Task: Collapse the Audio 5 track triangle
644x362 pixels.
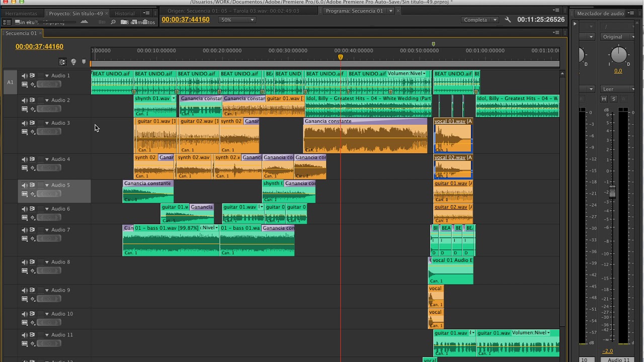Action: (x=47, y=186)
